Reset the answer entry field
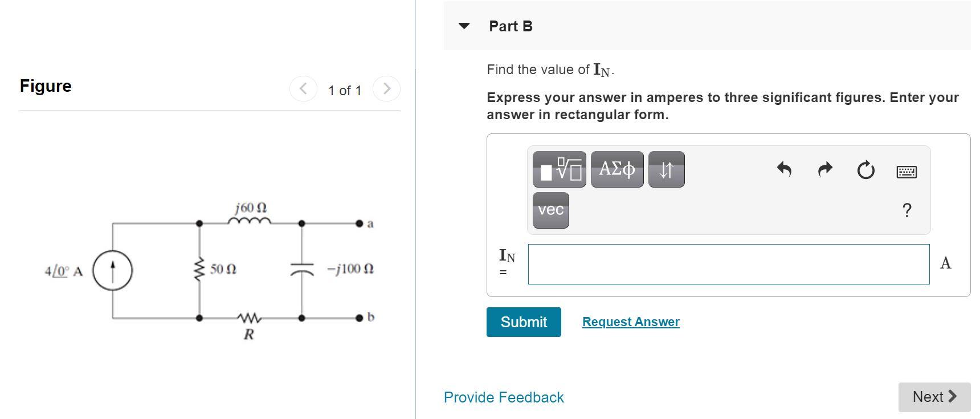Viewport: 980px width, 419px height. [x=865, y=169]
